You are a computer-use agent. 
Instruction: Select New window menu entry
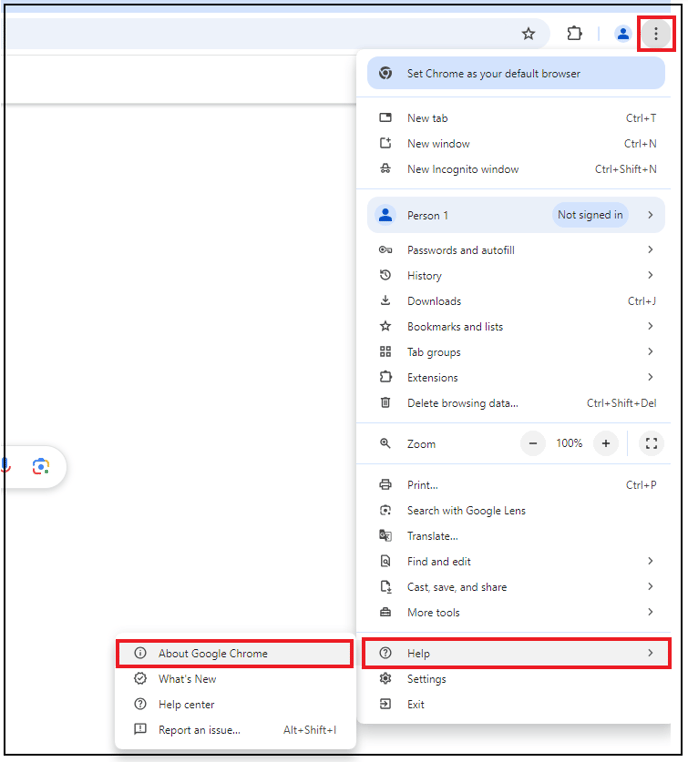pyautogui.click(x=516, y=143)
